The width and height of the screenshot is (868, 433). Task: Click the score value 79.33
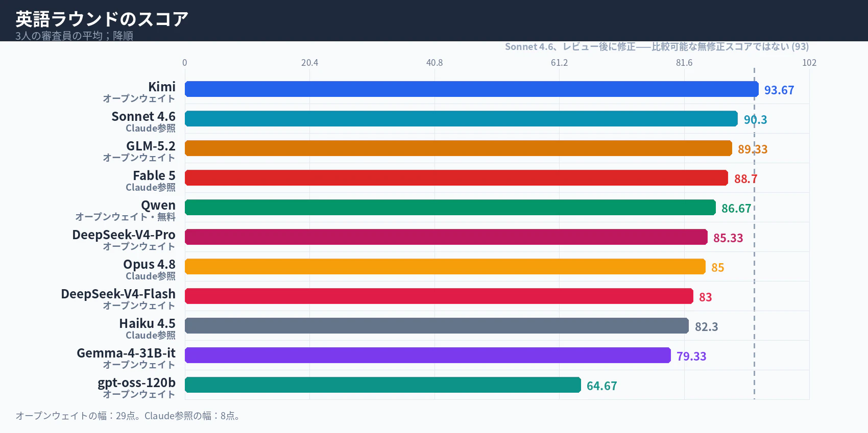pyautogui.click(x=691, y=356)
